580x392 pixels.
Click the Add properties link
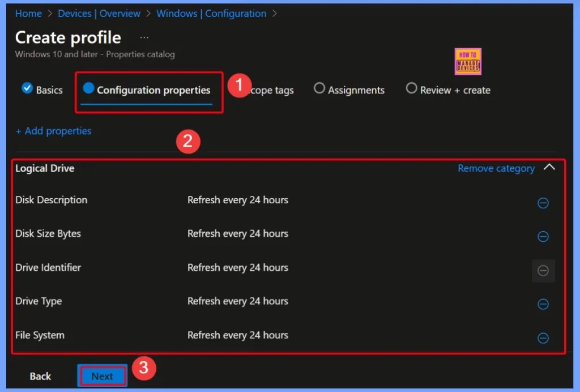[x=54, y=131]
